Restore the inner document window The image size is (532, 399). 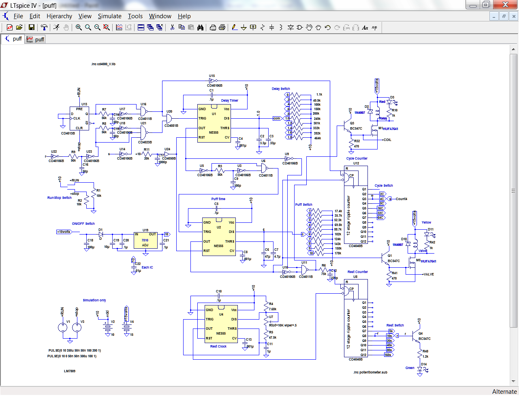coord(504,16)
